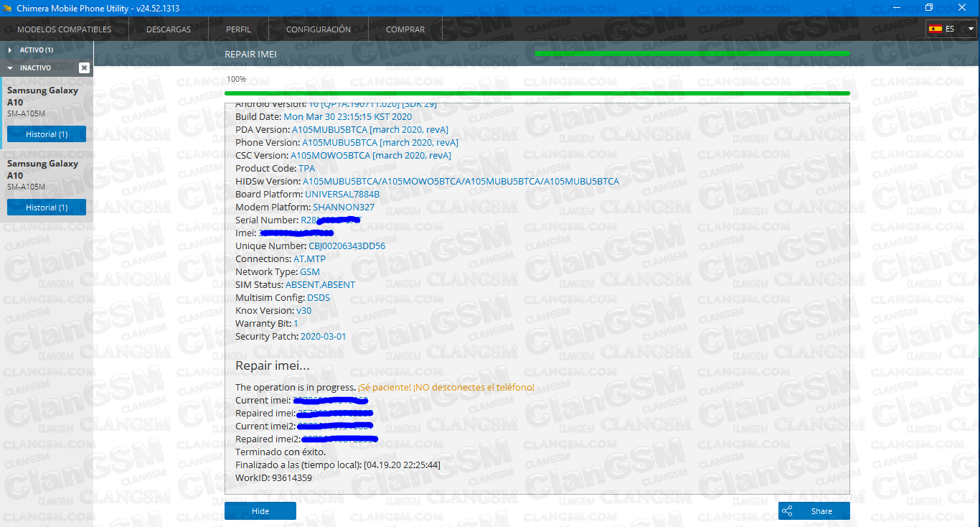This screenshot has width=980, height=527.
Task: Click the Unique Number value CBJ00206343DD56
Action: click(347, 246)
